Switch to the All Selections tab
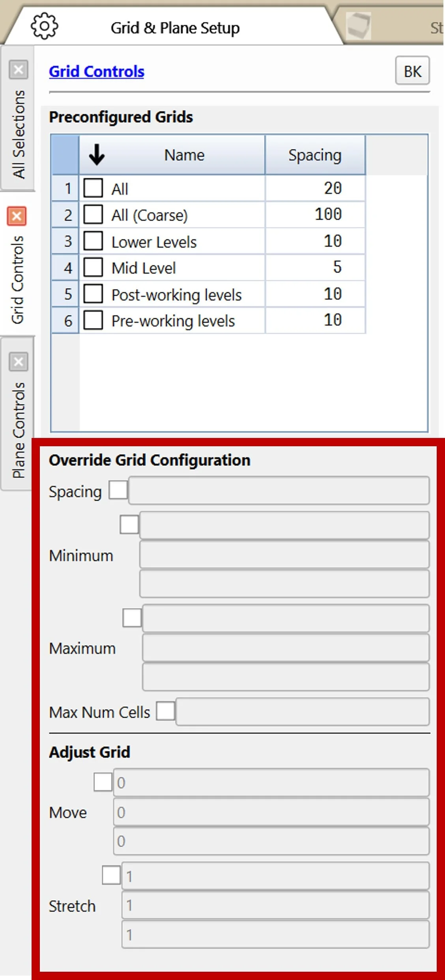 pyautogui.click(x=18, y=130)
